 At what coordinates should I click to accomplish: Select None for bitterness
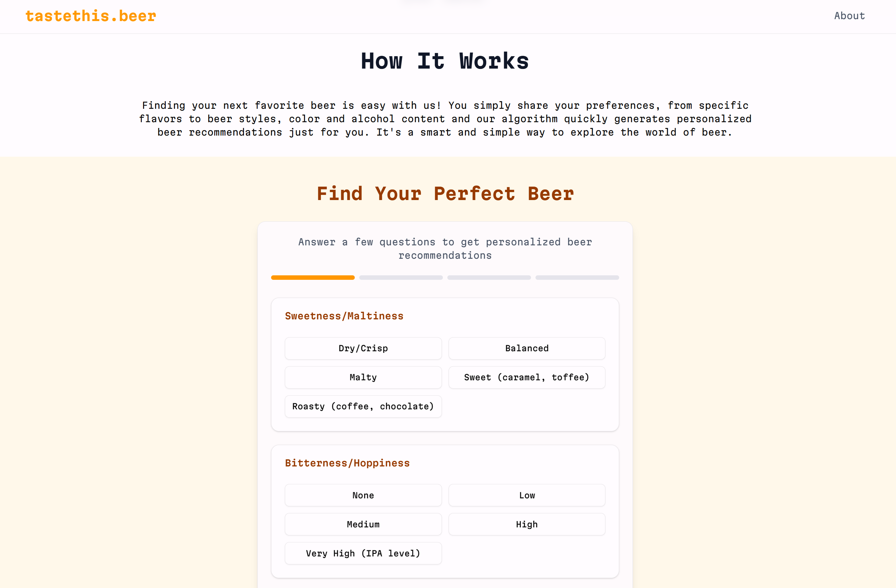[x=363, y=495]
